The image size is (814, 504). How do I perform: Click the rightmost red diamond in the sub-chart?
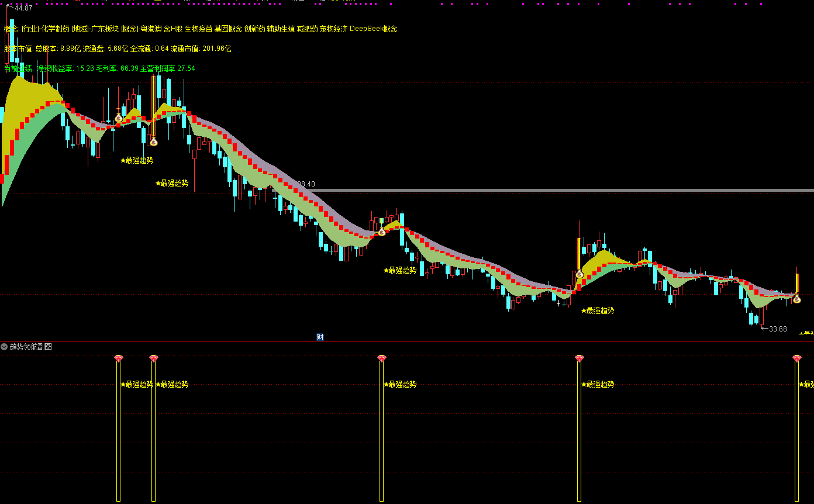pos(796,358)
